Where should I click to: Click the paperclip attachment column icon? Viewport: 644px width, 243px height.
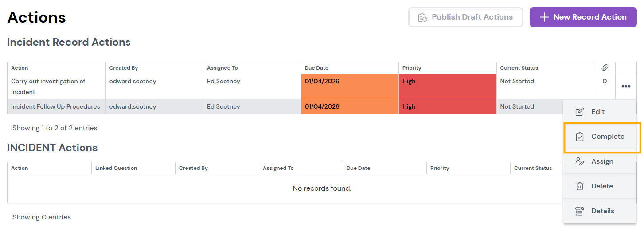605,68
